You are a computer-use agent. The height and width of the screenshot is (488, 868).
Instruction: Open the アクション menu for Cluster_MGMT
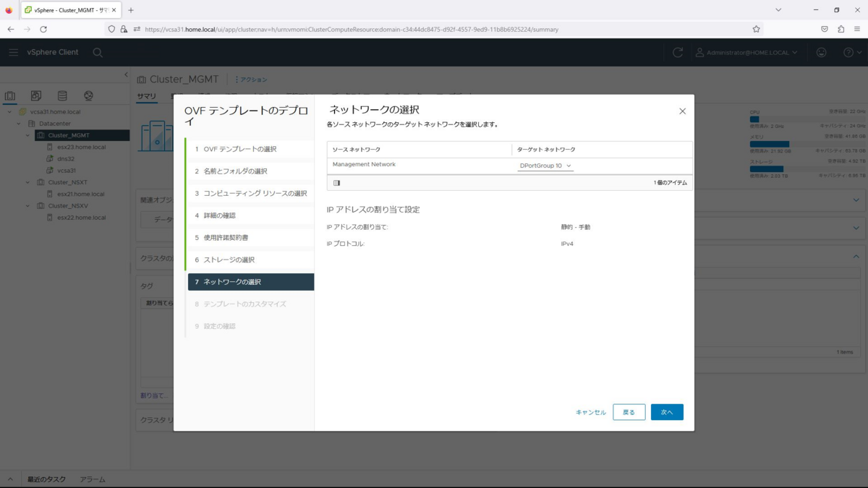251,80
